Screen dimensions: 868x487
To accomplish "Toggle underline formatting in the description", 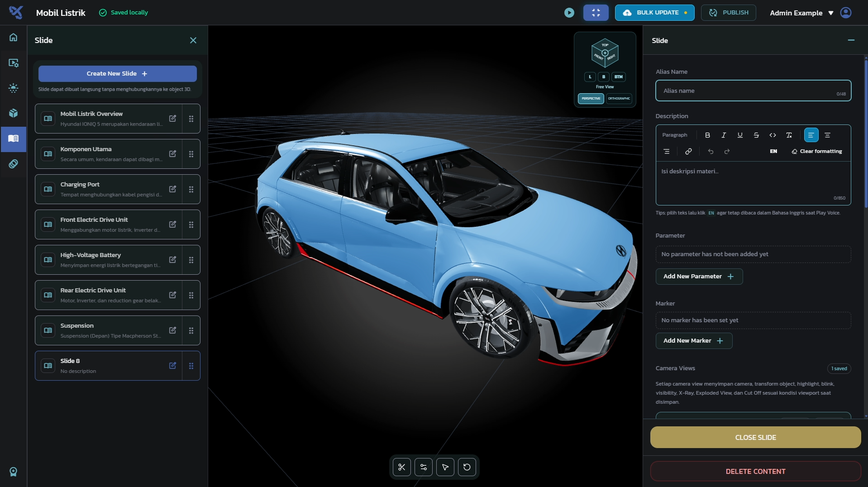I will (x=740, y=135).
